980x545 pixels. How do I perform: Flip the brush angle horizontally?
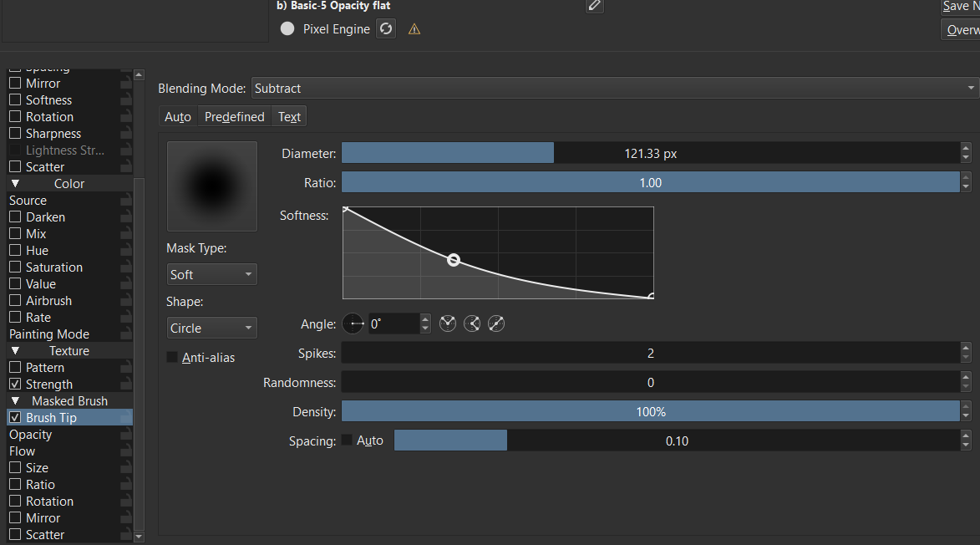[x=448, y=323]
